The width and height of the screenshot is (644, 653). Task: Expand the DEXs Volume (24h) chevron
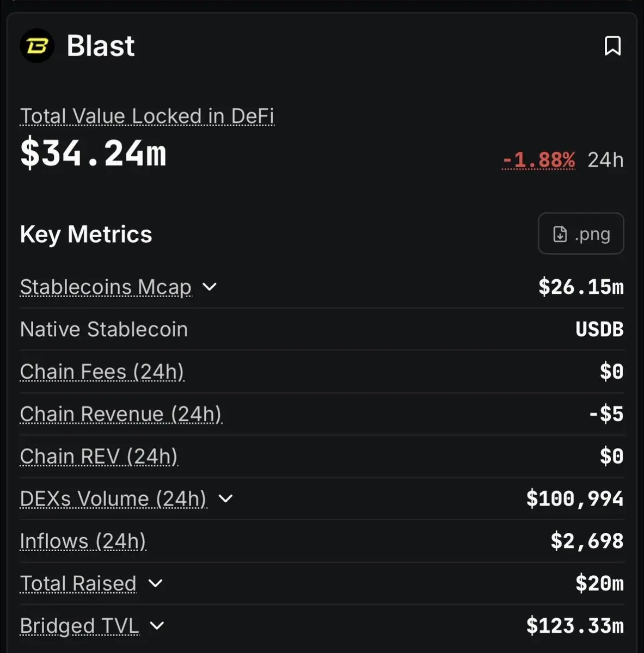tap(225, 498)
